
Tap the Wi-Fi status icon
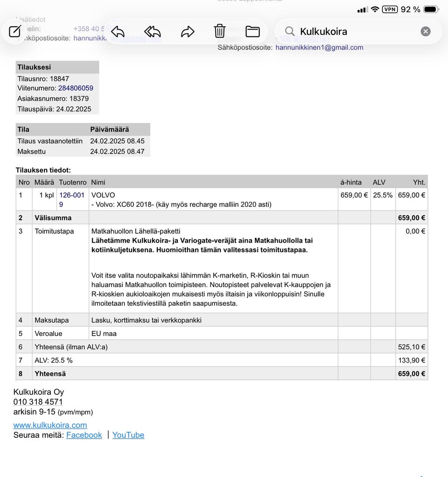375,9
